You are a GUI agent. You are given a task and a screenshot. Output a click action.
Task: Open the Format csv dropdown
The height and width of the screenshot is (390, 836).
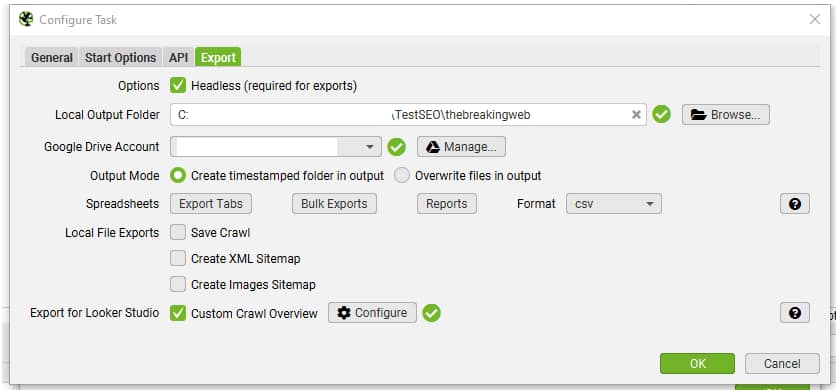[614, 204]
